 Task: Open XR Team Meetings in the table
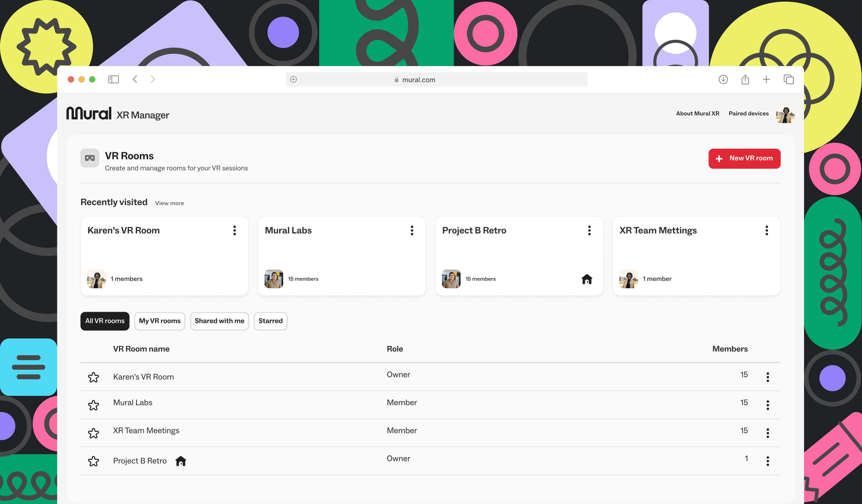146,431
